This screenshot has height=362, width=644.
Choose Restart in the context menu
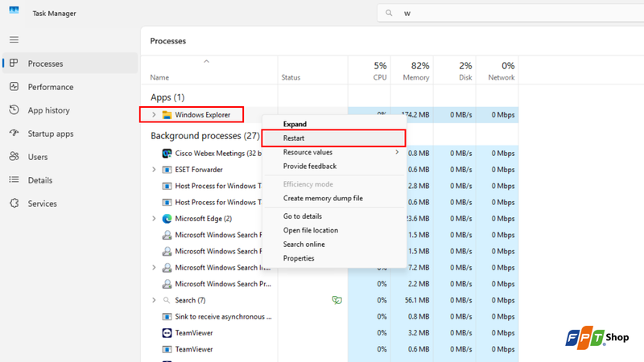pos(333,138)
